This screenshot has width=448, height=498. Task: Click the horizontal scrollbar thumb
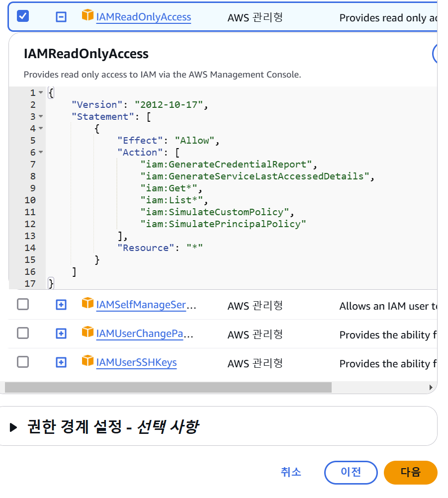click(x=169, y=388)
